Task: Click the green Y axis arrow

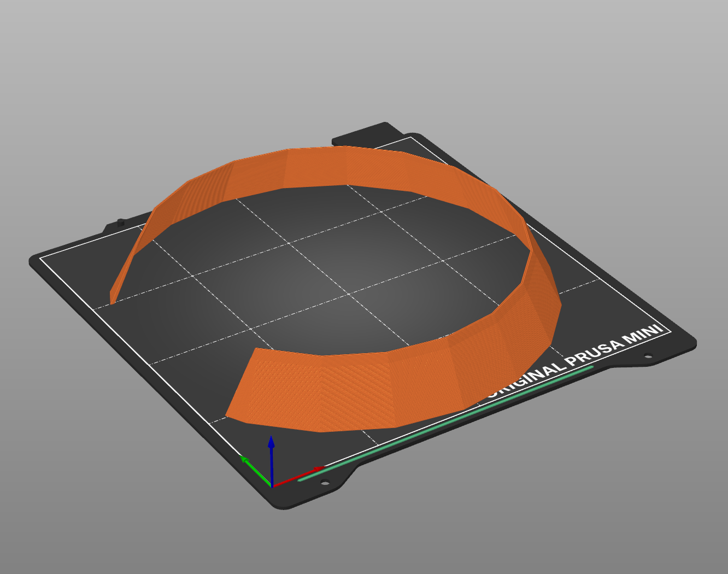Action: pyautogui.click(x=255, y=471)
